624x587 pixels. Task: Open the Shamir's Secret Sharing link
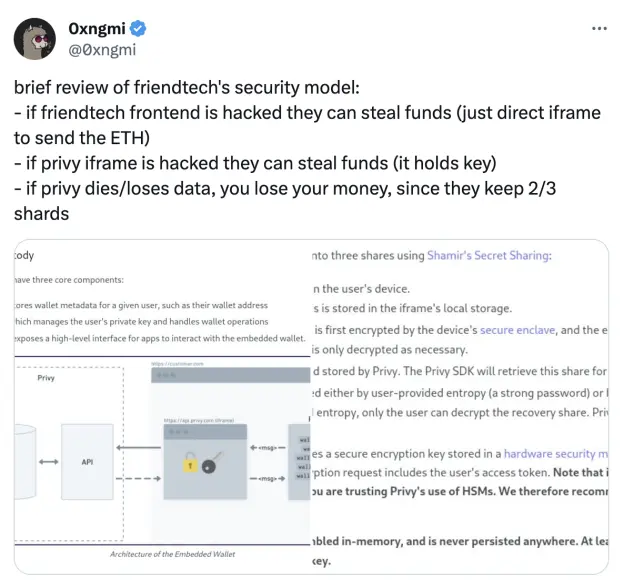click(489, 255)
